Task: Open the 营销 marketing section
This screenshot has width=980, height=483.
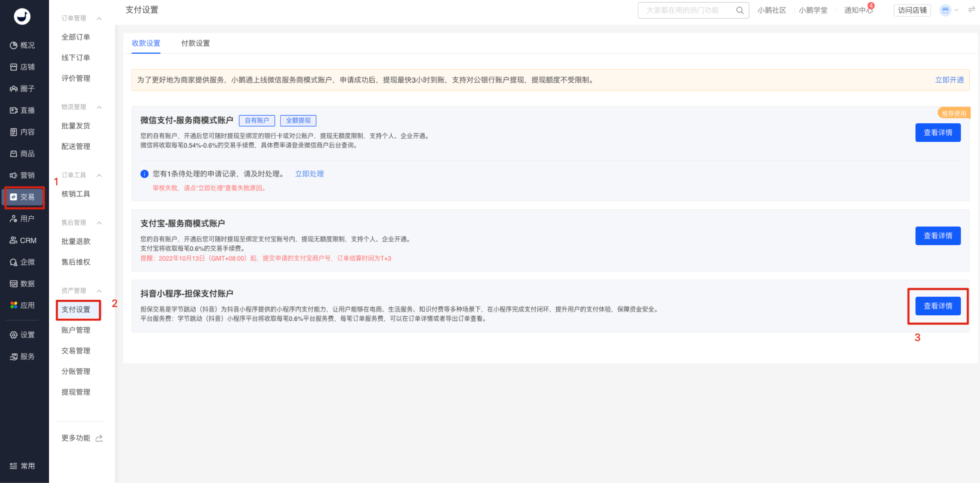Action: pos(22,175)
